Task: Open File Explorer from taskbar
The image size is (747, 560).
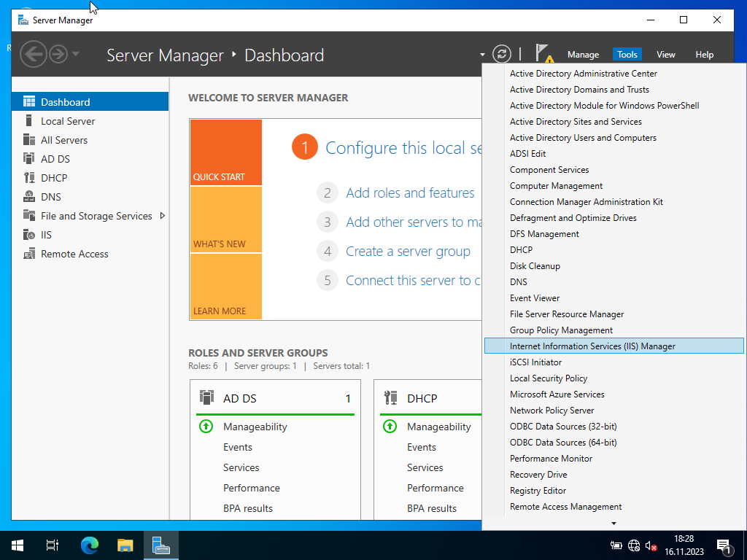Action: 125,545
